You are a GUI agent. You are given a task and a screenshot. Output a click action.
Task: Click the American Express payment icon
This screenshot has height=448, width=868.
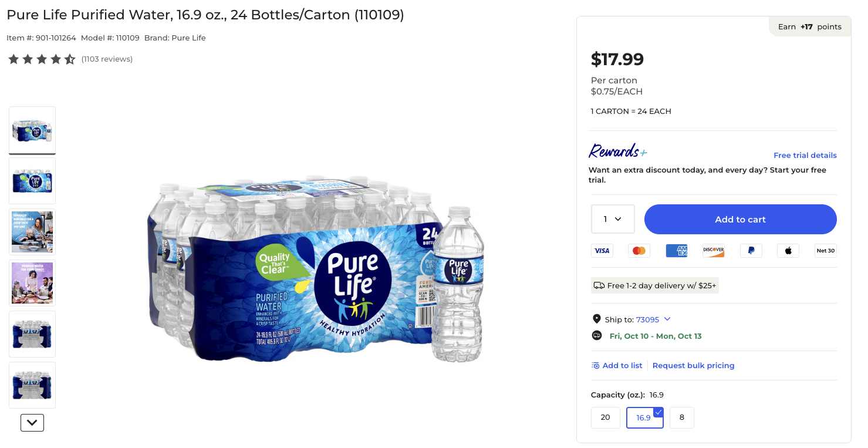point(676,251)
